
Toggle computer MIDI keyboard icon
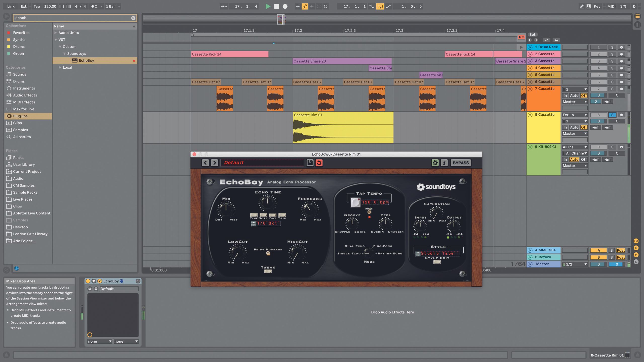(589, 6)
